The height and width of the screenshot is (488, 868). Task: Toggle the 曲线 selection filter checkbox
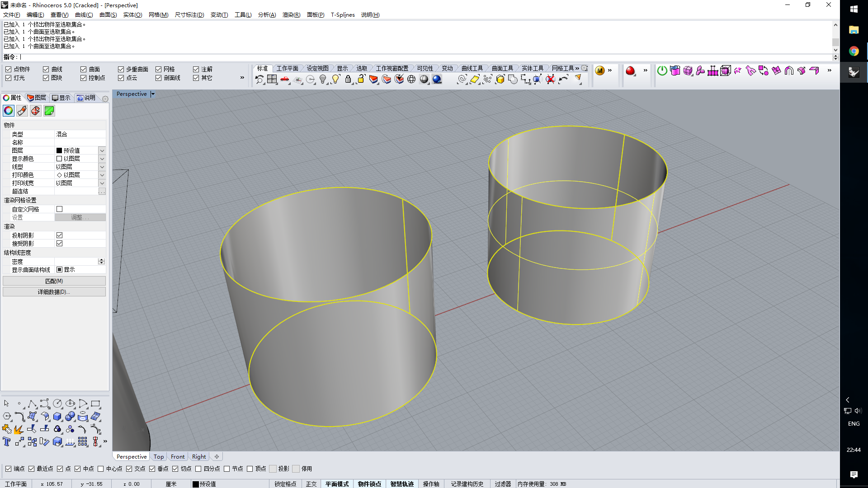pyautogui.click(x=46, y=69)
